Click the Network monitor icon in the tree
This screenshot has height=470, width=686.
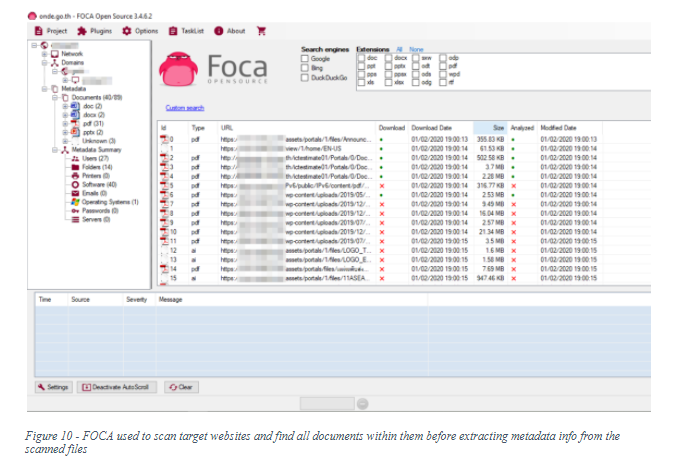click(x=55, y=54)
